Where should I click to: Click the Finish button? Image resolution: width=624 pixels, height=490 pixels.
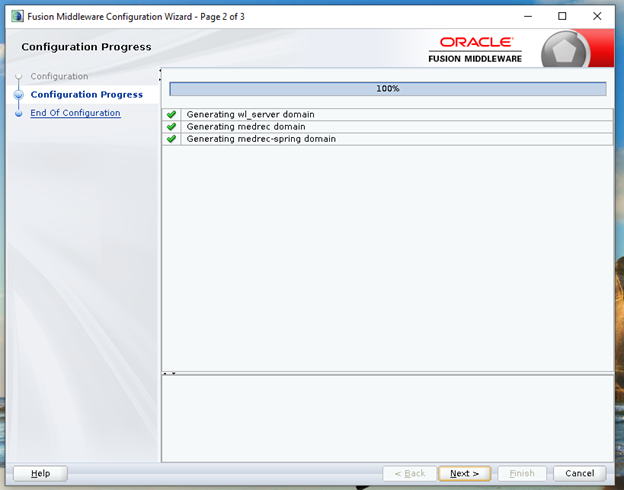pyautogui.click(x=522, y=473)
